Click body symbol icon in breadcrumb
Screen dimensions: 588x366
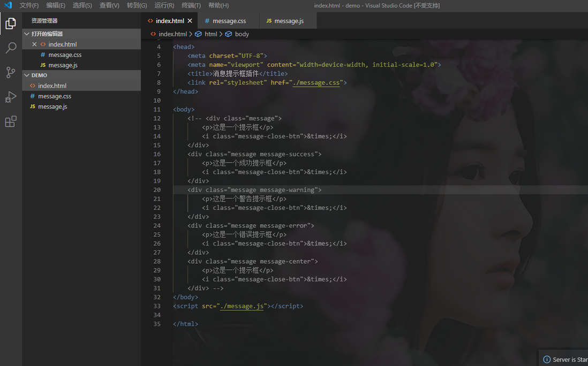(228, 34)
